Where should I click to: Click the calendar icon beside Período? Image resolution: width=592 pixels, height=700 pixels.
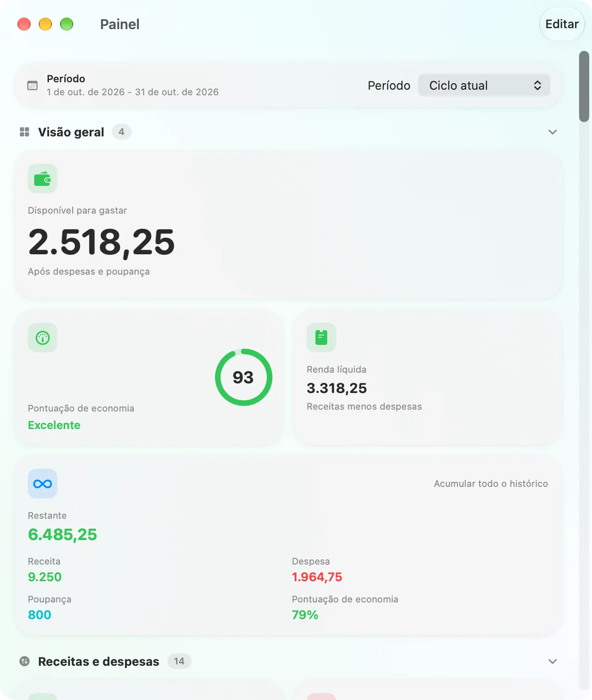pyautogui.click(x=32, y=86)
